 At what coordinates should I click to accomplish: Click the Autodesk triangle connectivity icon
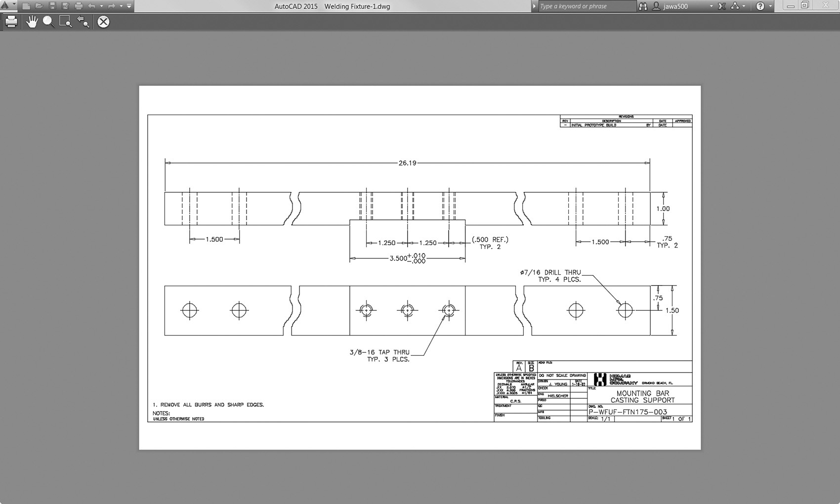(x=735, y=6)
